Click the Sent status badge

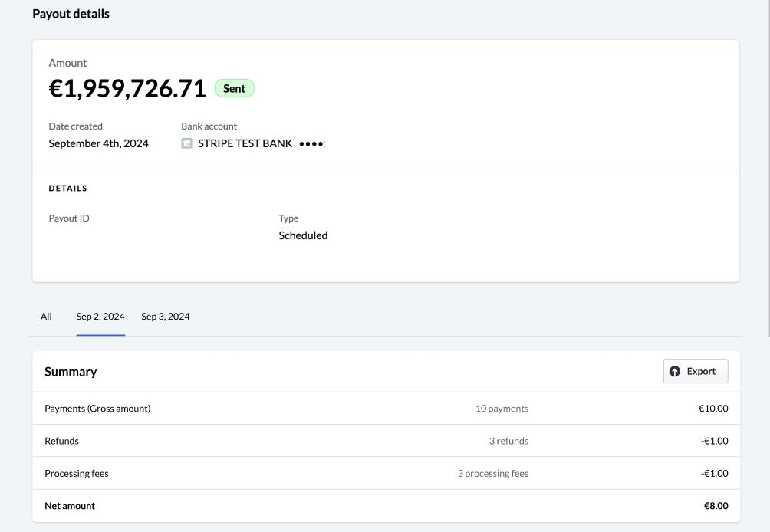[x=234, y=88]
